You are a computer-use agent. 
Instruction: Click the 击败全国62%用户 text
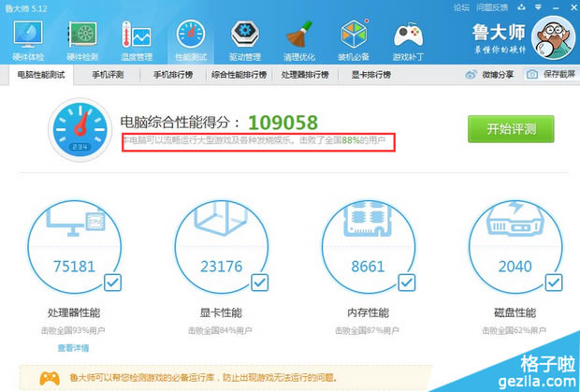515,330
